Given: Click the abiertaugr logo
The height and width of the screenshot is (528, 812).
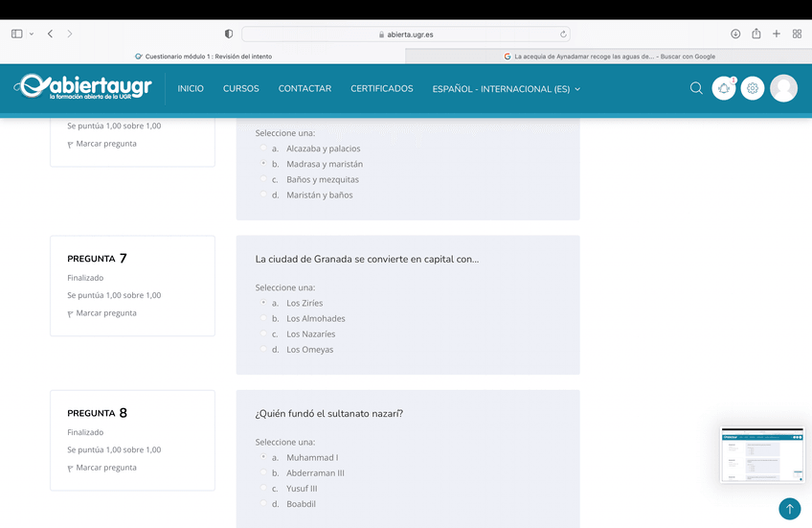Looking at the screenshot, I should click(x=83, y=86).
